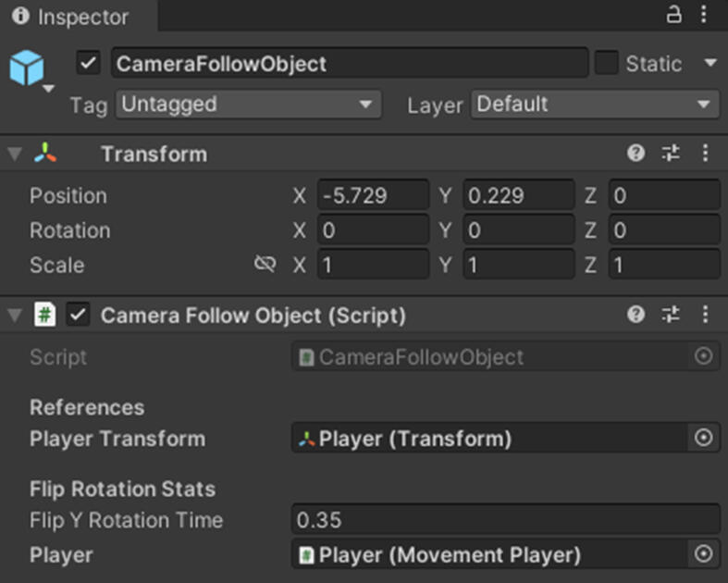Open Transform component help reference
The width and height of the screenshot is (728, 583).
(x=635, y=154)
